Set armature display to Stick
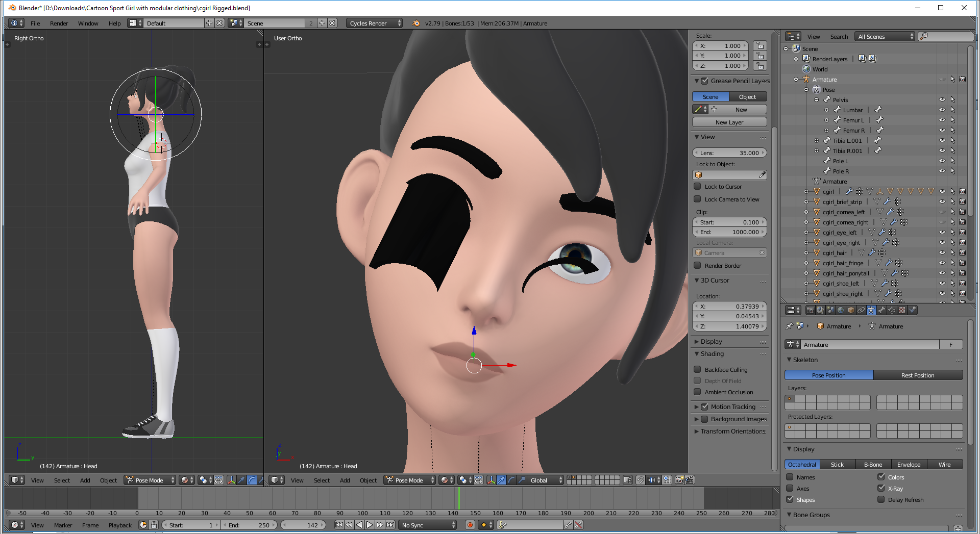Screen dimensions: 980x534 pos(837,465)
